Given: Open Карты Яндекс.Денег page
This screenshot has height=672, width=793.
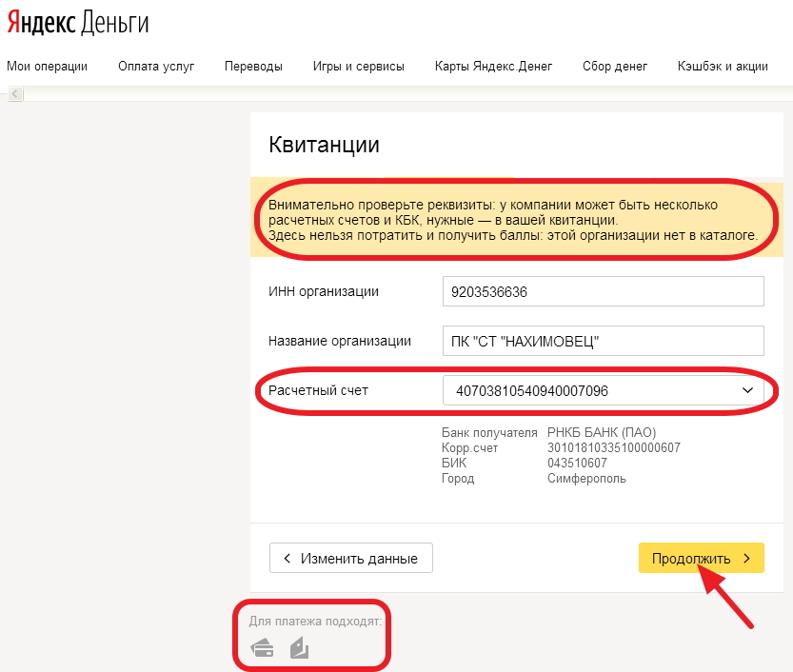Looking at the screenshot, I should pyautogui.click(x=493, y=66).
